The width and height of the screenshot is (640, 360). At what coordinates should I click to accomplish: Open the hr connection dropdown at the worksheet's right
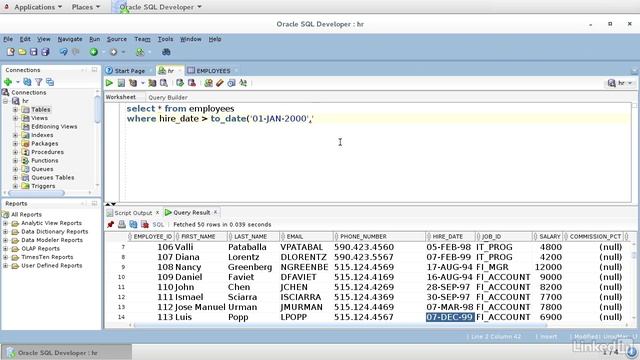(620, 83)
